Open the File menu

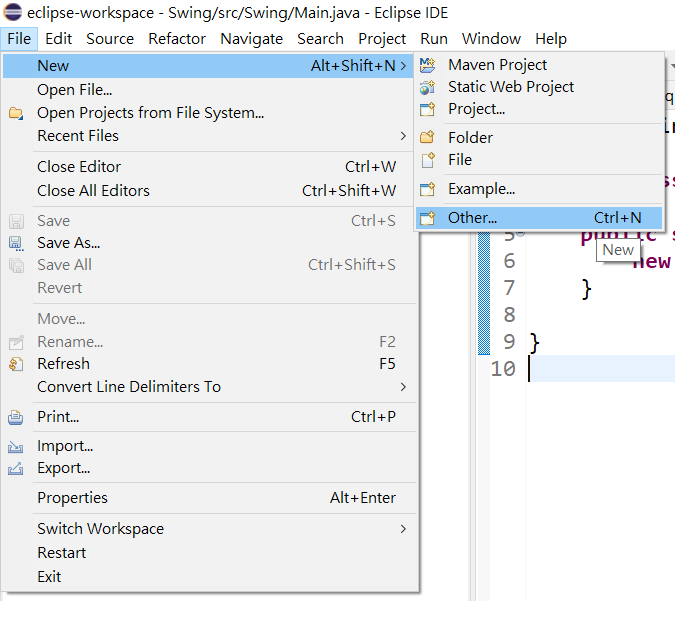click(x=19, y=39)
